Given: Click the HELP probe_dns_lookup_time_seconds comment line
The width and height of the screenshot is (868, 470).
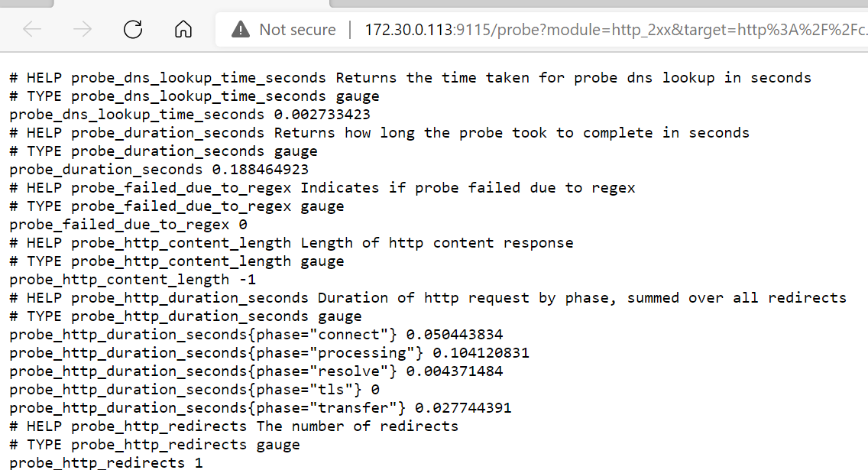Looking at the screenshot, I should click(x=410, y=78).
